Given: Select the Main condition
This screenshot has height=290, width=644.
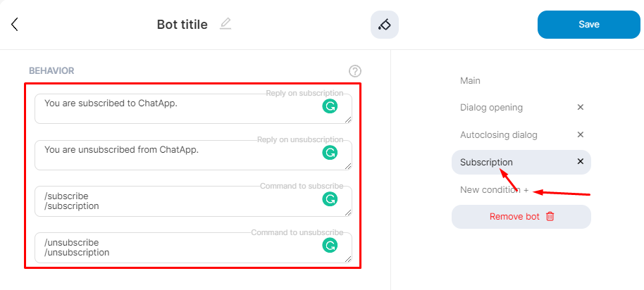Looking at the screenshot, I should (470, 81).
